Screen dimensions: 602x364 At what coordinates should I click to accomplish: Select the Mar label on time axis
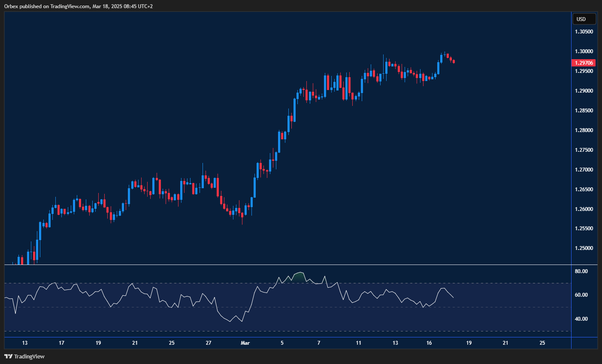click(245, 343)
